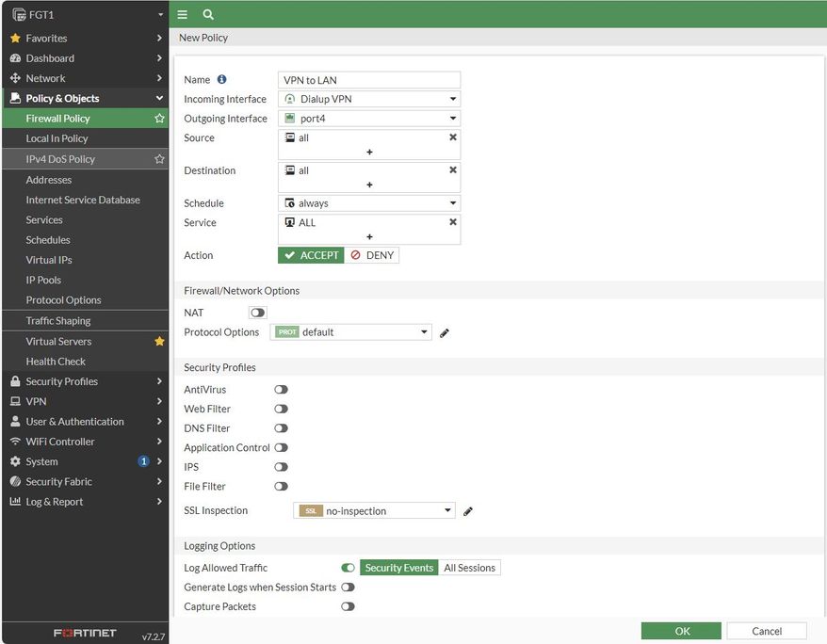Open the search magnifier icon

coord(208,15)
